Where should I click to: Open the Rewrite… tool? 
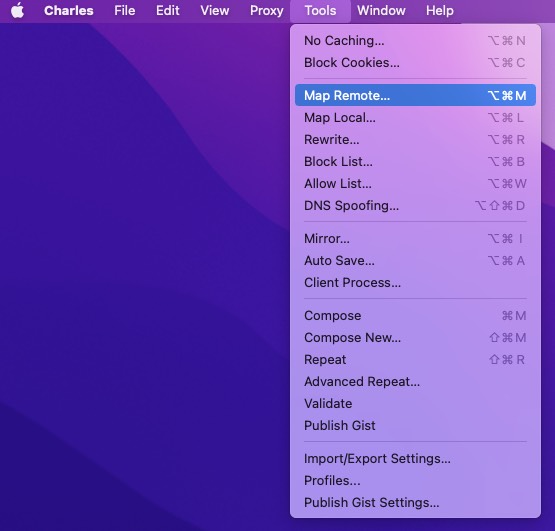(415, 139)
